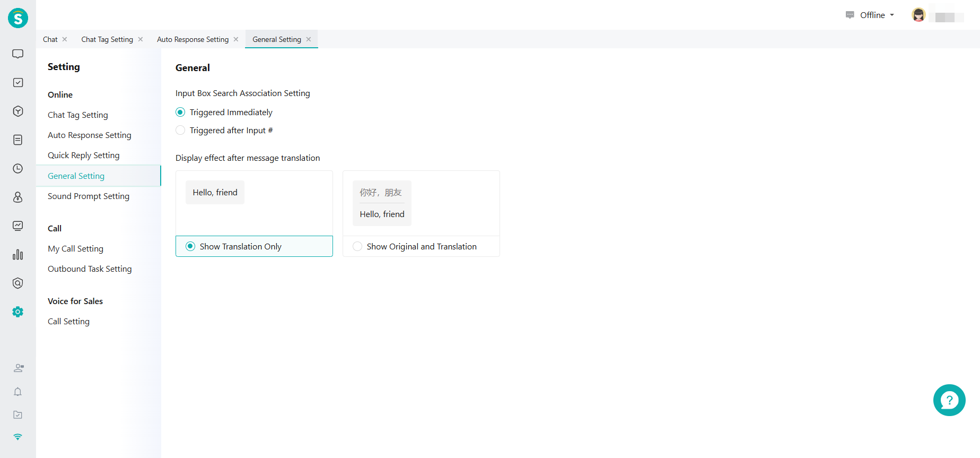980x458 pixels.
Task: Click the help question mark bubble
Action: coord(949,400)
